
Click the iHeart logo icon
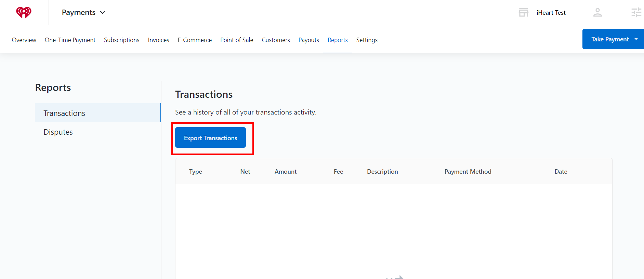coord(24,12)
